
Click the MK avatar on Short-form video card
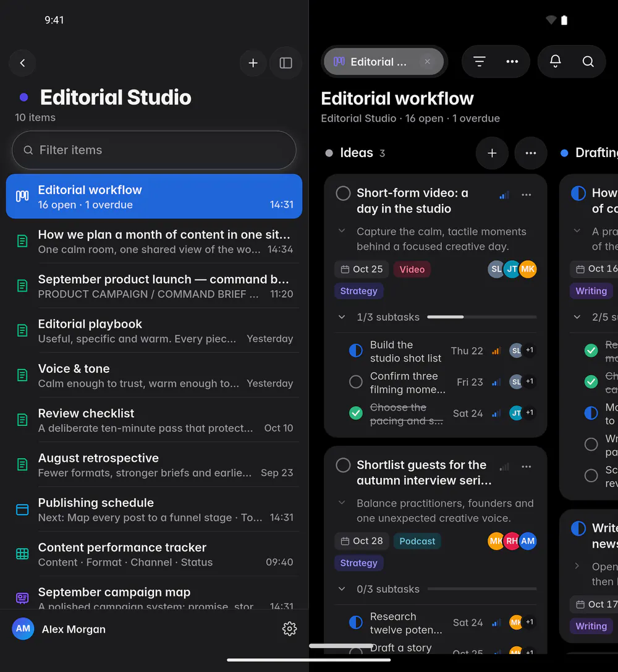coord(528,269)
